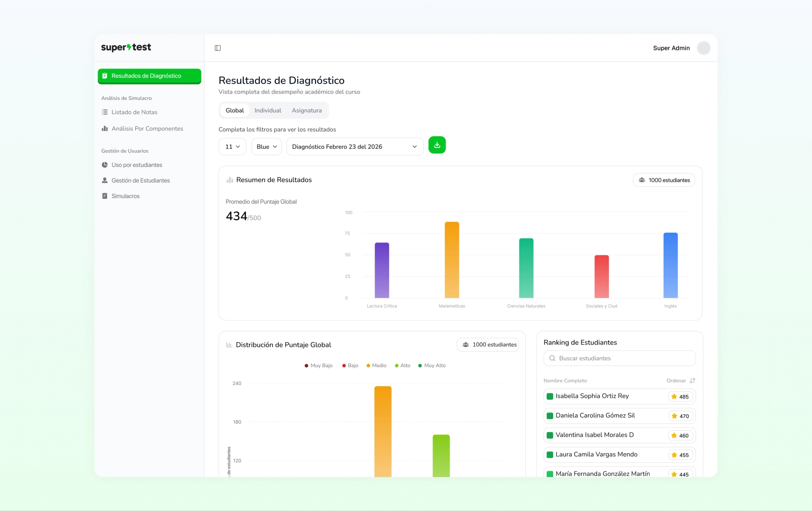Switch to the Individual tab
This screenshot has height=511, width=812.
(x=268, y=111)
